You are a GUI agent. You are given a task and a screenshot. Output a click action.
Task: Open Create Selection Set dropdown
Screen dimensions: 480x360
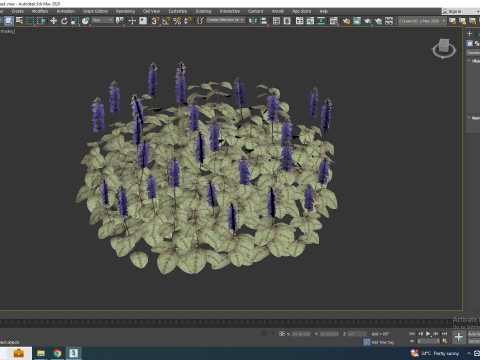click(x=225, y=20)
